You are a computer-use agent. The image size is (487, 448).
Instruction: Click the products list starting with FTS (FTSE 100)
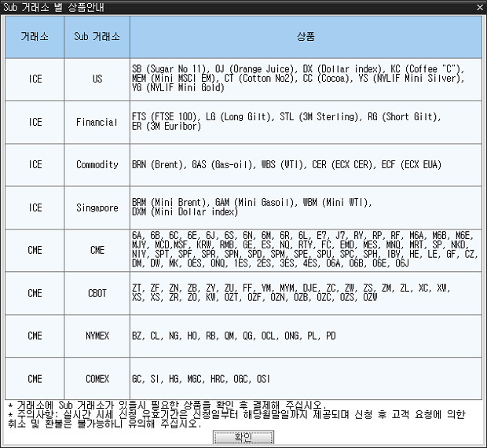tap(306, 122)
